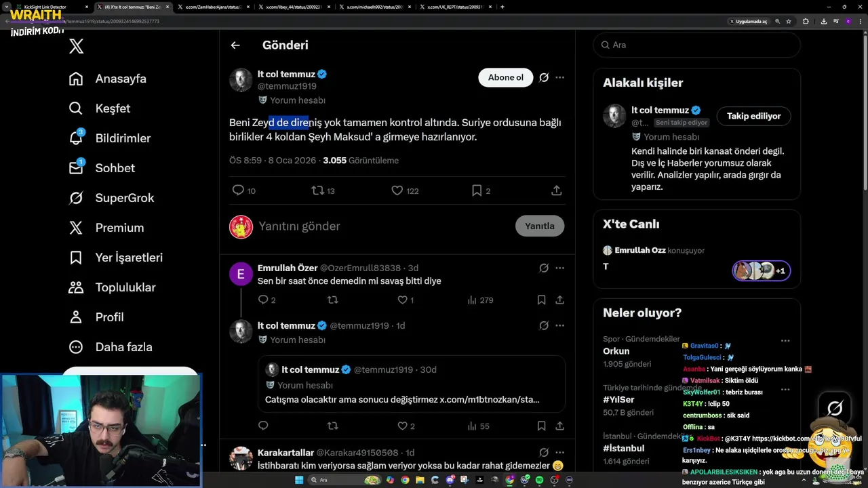Screen dimensions: 868x488
Task: Open a new browser tab
Action: (x=502, y=7)
